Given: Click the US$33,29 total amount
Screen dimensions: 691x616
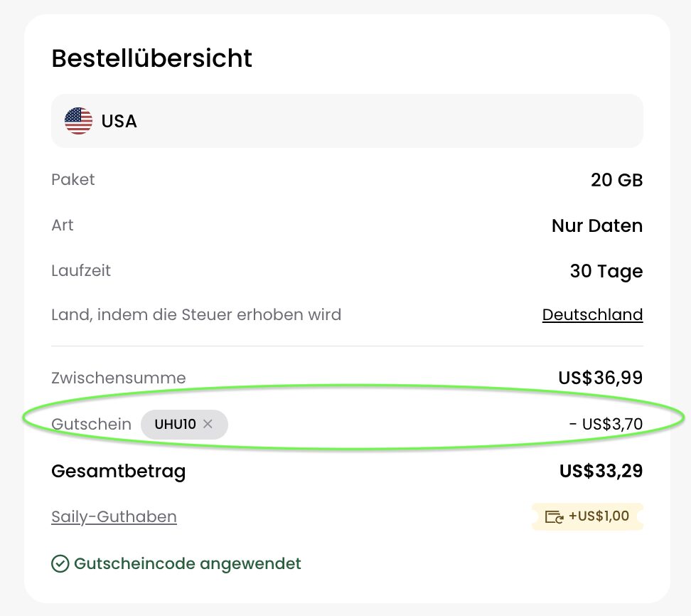Looking at the screenshot, I should [600, 471].
